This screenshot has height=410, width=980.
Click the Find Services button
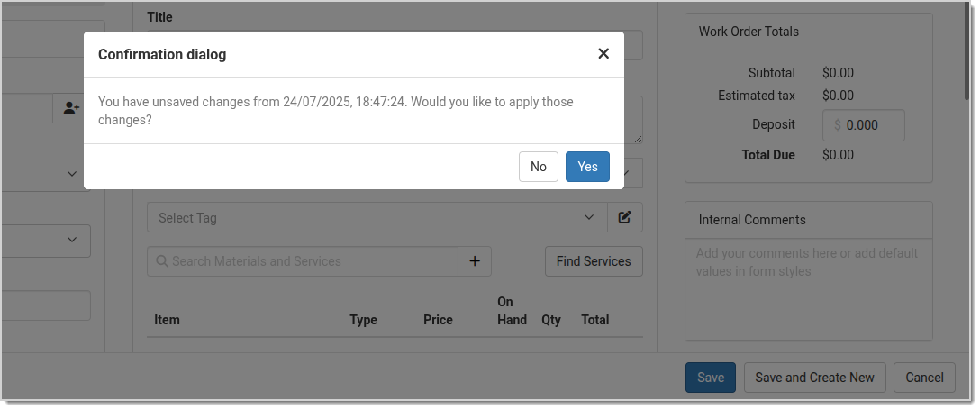(594, 261)
